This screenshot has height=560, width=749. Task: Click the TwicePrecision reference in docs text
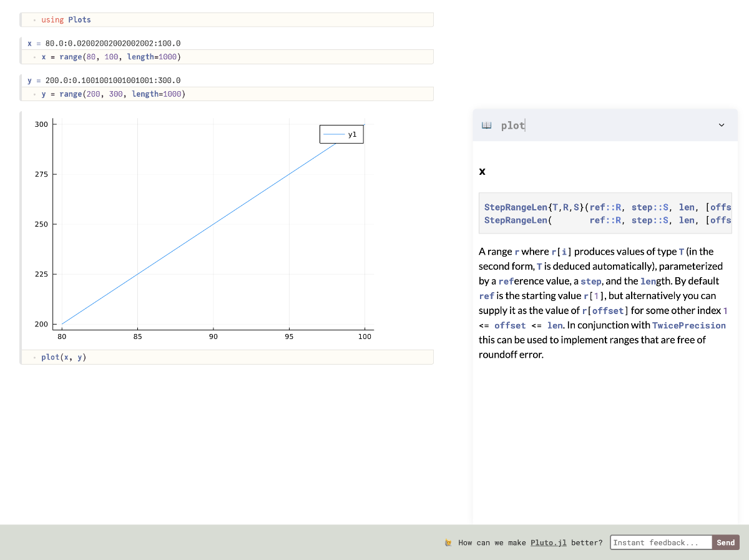tap(689, 325)
